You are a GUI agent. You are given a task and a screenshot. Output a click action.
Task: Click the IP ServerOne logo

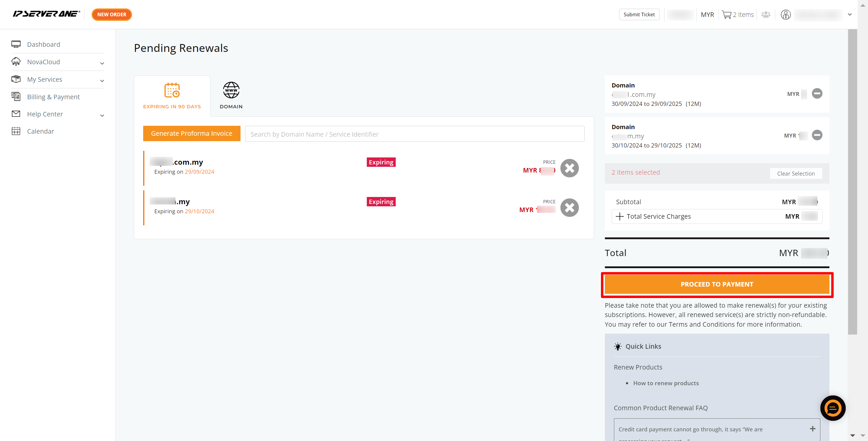pyautogui.click(x=46, y=14)
